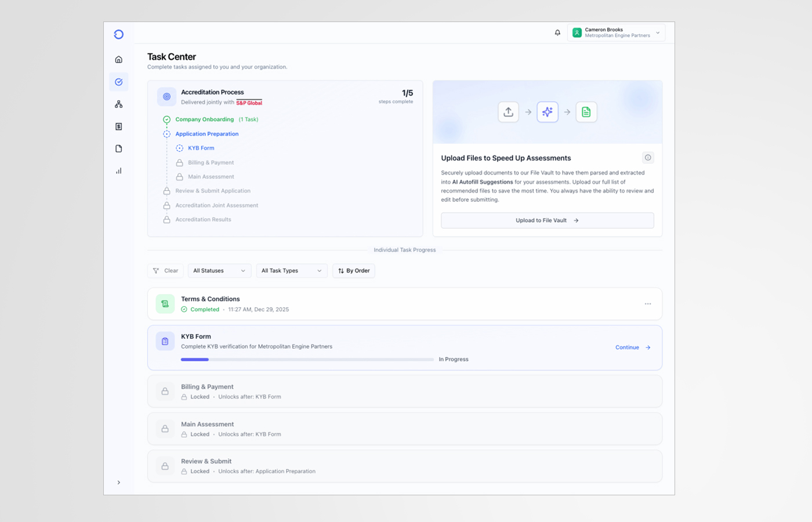Open the Terms & Conditions options menu
This screenshot has width=812, height=522.
(648, 303)
